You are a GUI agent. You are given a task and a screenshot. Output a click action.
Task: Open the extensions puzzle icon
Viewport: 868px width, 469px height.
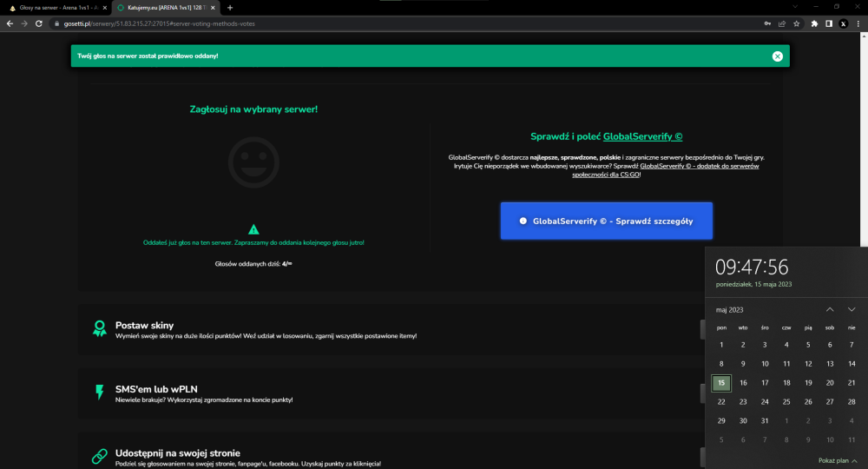814,23
